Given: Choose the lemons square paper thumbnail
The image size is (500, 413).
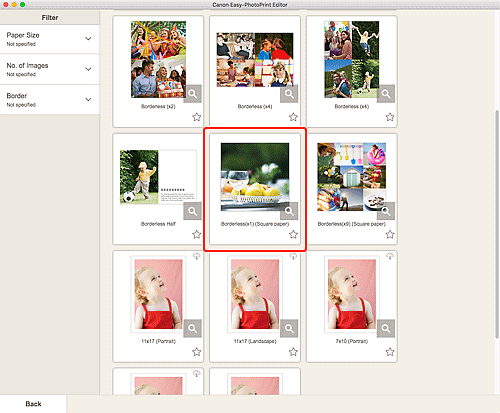Looking at the screenshot, I should pyautogui.click(x=255, y=177).
